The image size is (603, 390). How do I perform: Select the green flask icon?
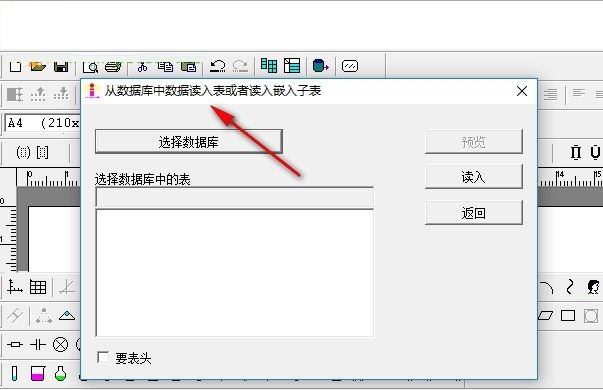[60, 373]
